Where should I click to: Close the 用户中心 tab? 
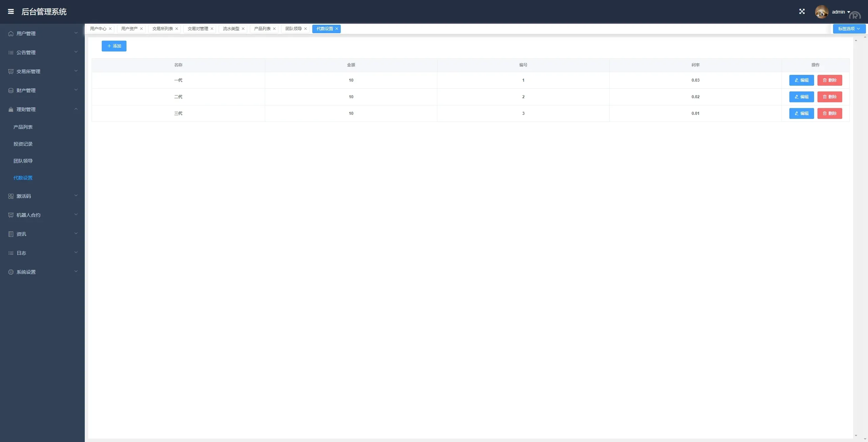click(110, 29)
